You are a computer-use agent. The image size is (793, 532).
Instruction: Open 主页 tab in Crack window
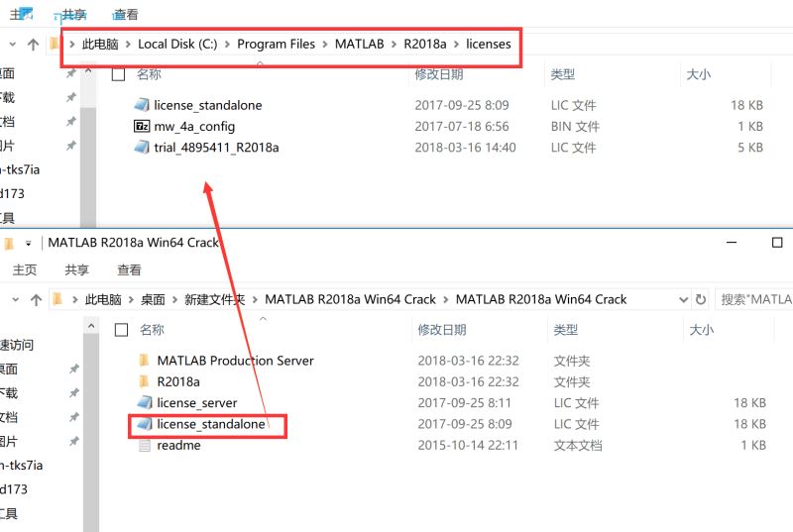point(24,270)
